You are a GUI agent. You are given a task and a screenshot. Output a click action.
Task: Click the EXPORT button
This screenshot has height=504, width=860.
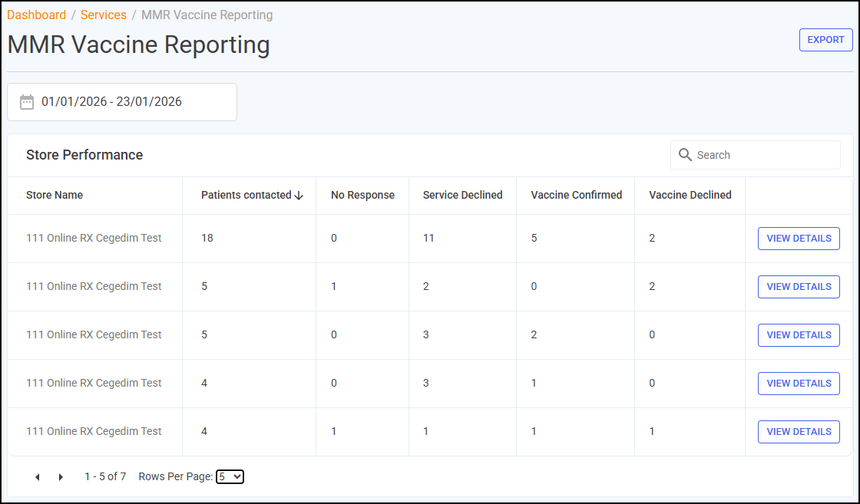tap(825, 40)
